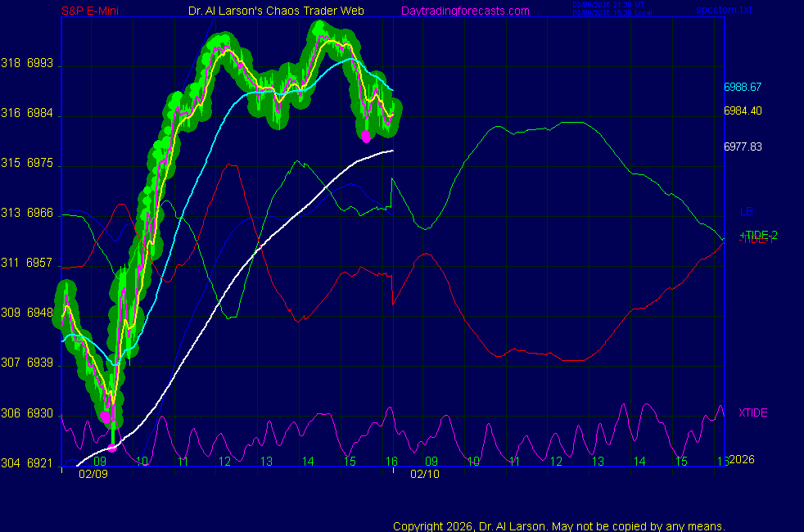Click the Daytradingforecasts.com link
This screenshot has width=804, height=532.
[464, 11]
